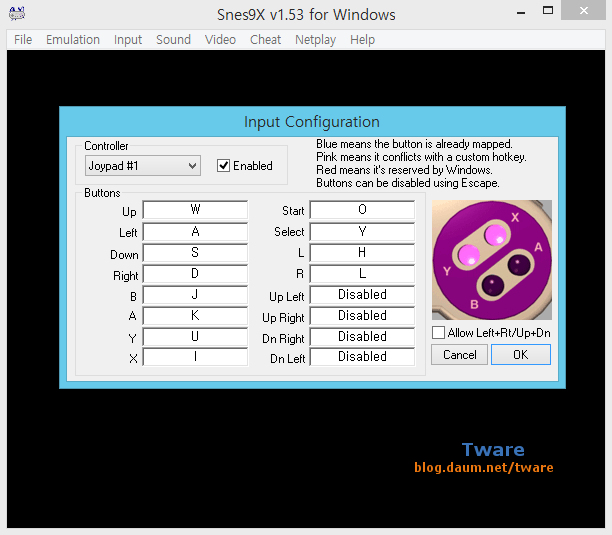The height and width of the screenshot is (535, 612).
Task: Open the Emulation menu
Action: (x=73, y=39)
